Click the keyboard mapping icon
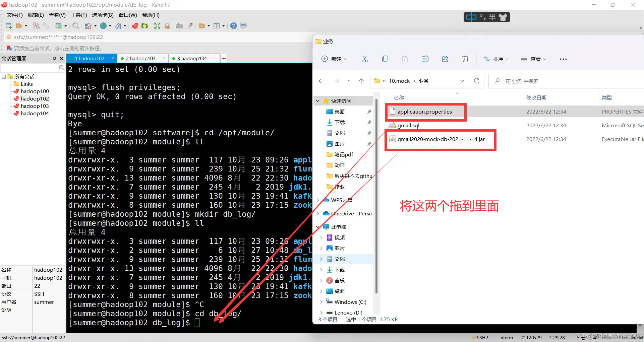The width and height of the screenshot is (644, 342). (179, 26)
